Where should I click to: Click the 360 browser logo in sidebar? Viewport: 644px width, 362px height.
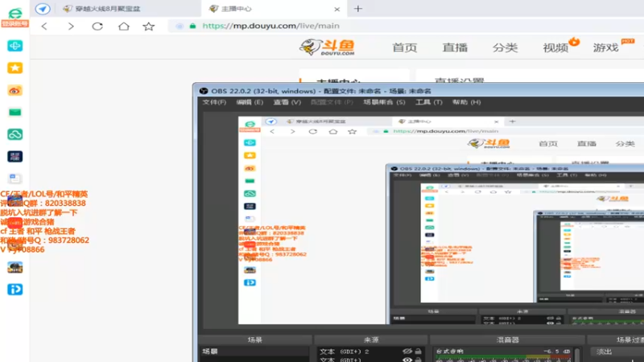point(15,13)
